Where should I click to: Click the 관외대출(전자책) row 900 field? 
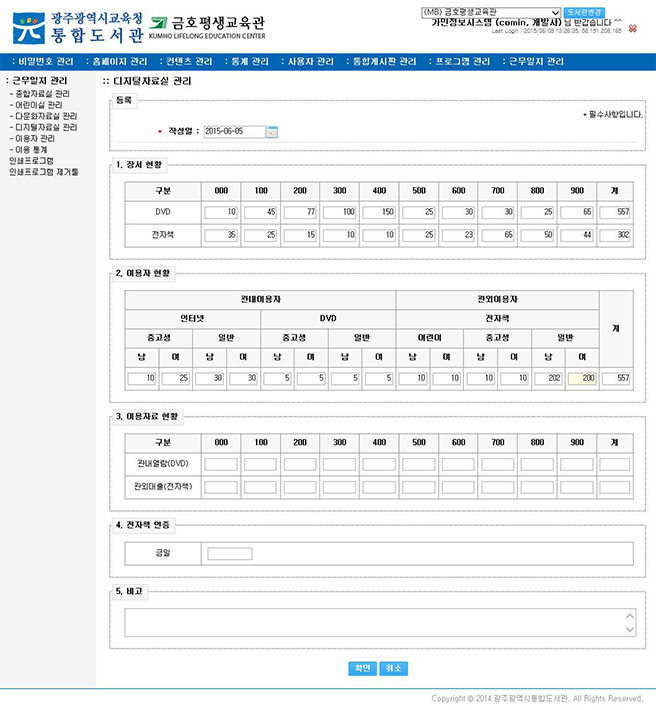[x=577, y=487]
